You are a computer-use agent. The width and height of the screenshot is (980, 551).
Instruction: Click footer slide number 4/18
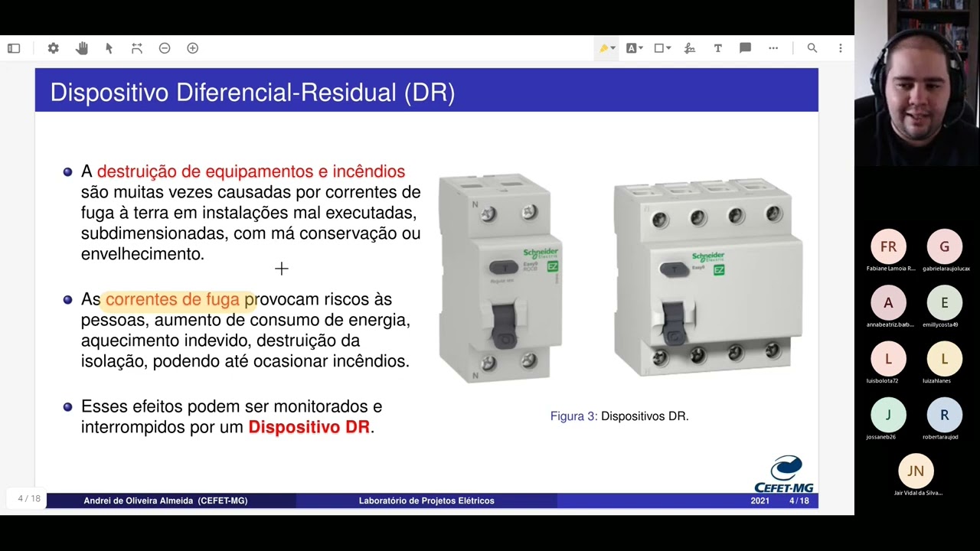point(799,500)
